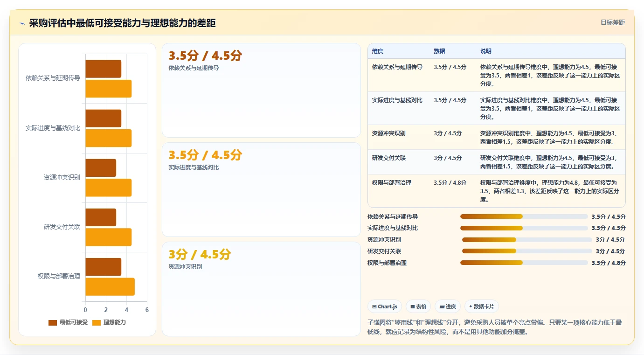Screen dimensions: 644x355
Task: Click the 研发交付关联 table row name
Action: pos(389,158)
